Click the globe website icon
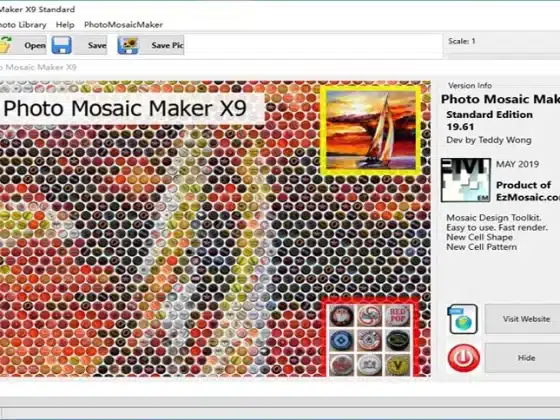Image resolution: width=560 pixels, height=420 pixels. pos(463,319)
